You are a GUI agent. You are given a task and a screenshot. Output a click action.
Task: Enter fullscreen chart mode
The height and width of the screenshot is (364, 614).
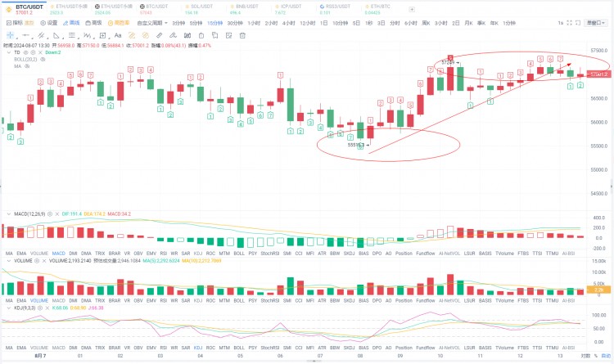[569, 23]
